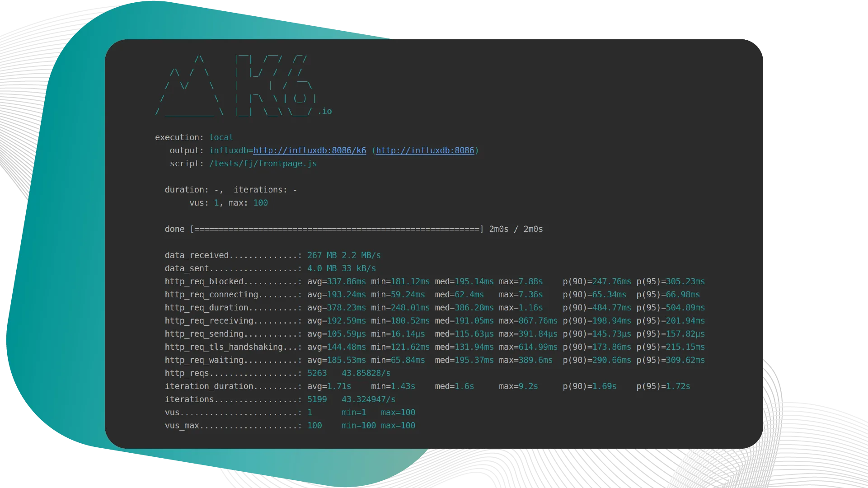The image size is (868, 488).
Task: Click http_req_receiving min=180.52ms
Action: (x=400, y=321)
